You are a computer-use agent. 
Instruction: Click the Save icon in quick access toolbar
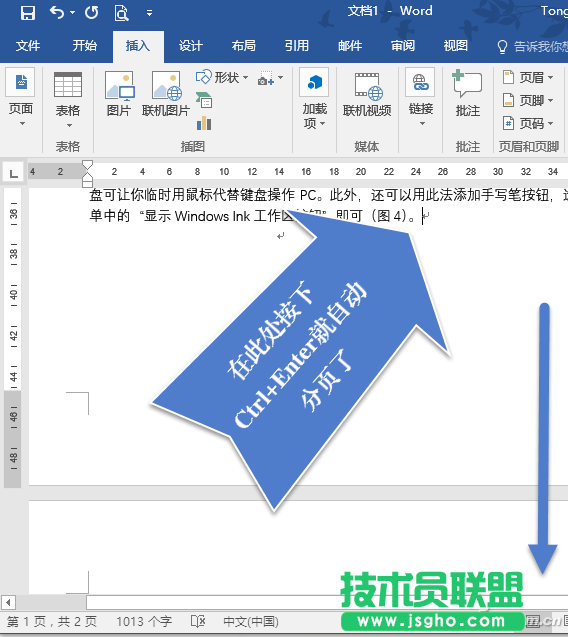coord(28,13)
